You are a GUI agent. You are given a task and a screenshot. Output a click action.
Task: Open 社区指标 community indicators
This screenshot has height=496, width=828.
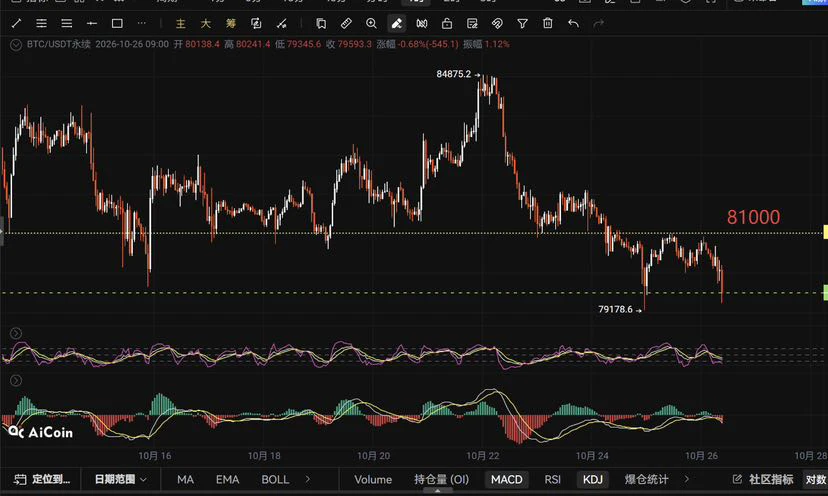click(763, 479)
